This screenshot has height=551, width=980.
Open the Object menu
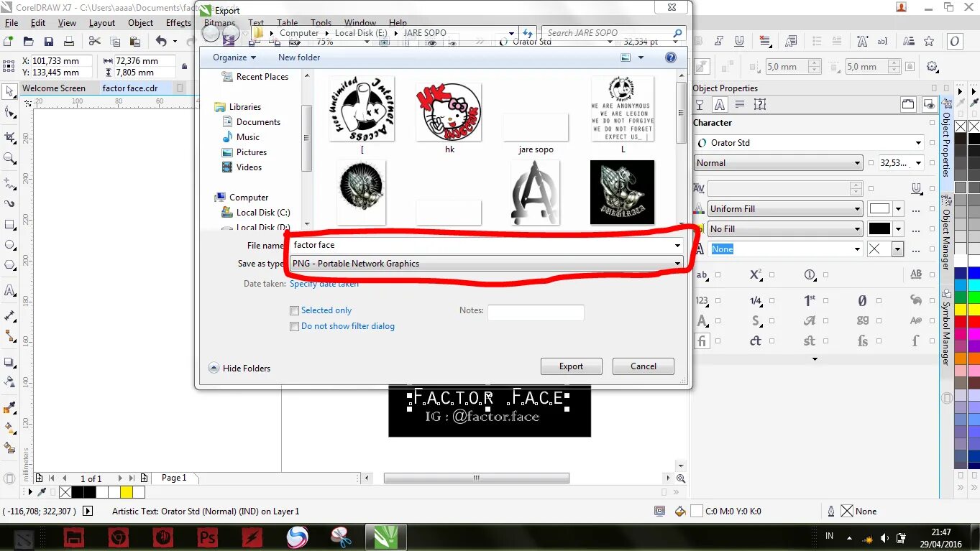pyautogui.click(x=140, y=23)
